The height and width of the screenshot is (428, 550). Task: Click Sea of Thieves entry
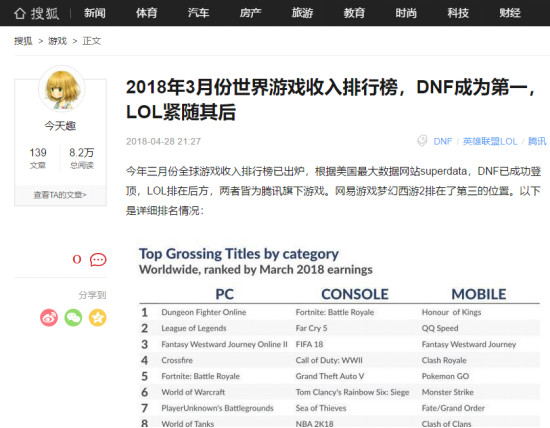pyautogui.click(x=321, y=408)
